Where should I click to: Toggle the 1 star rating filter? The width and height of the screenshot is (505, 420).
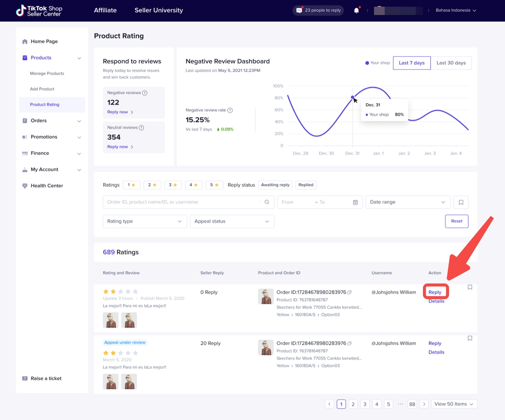coord(131,185)
